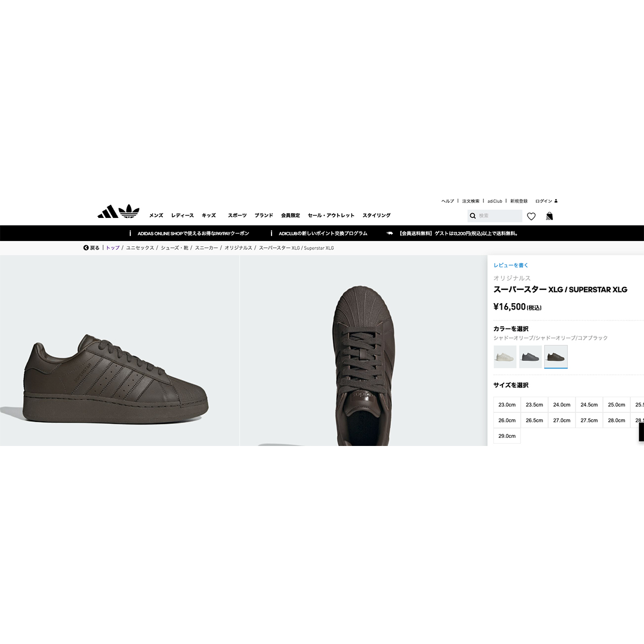Select size 27.0cm
Viewport: 644px width, 644px height.
(562, 420)
